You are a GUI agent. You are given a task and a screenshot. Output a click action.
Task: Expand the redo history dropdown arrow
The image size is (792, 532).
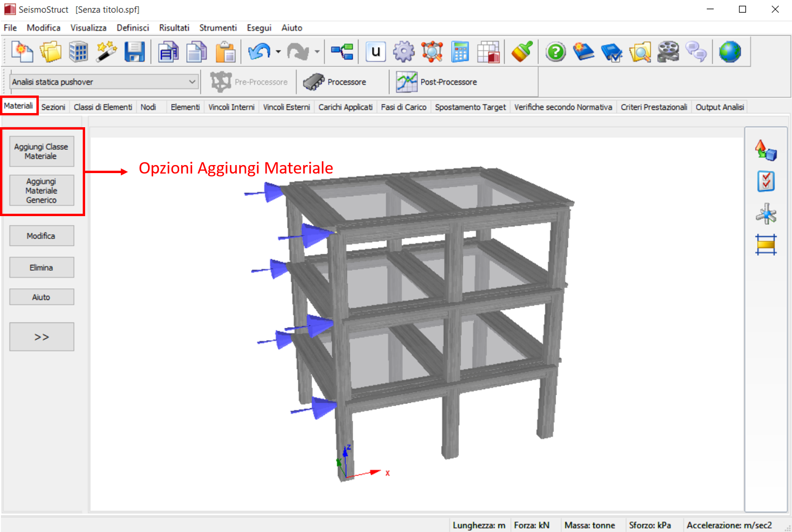tap(317, 52)
